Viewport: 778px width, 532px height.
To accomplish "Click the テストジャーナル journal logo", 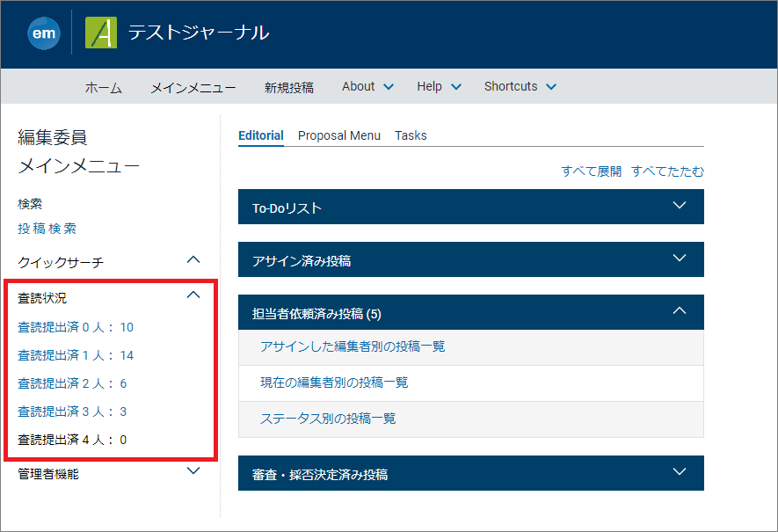I will (101, 33).
